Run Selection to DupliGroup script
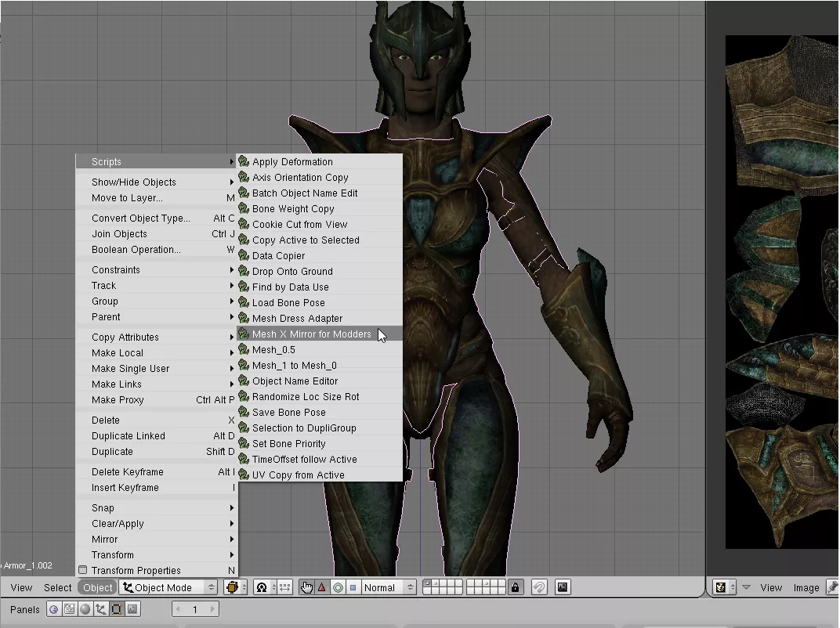The width and height of the screenshot is (840, 628). coord(319,428)
